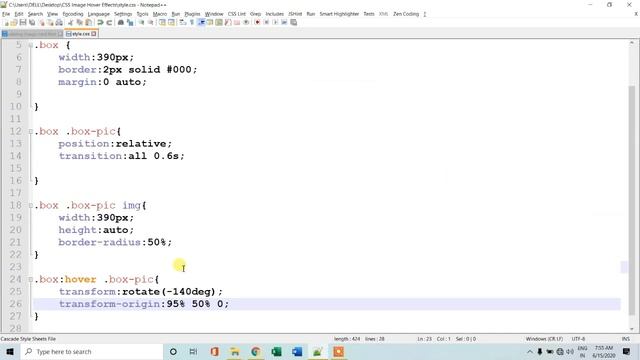Click Windows (CR LF) in status bar

click(544, 339)
